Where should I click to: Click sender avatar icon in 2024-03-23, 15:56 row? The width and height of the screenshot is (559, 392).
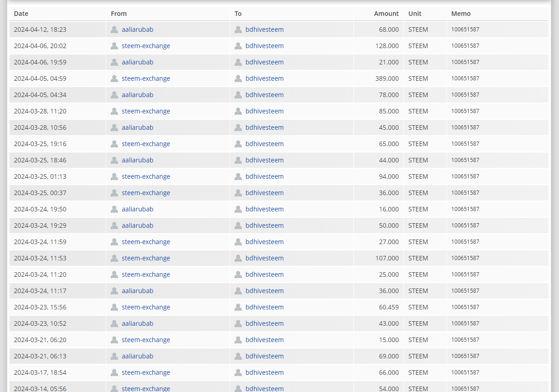[x=114, y=307]
